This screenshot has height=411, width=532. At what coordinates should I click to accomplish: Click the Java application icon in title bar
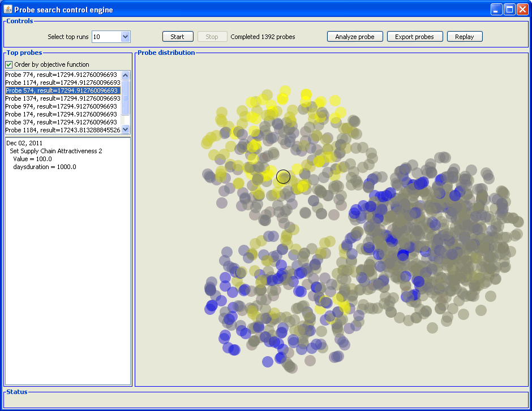coord(8,10)
